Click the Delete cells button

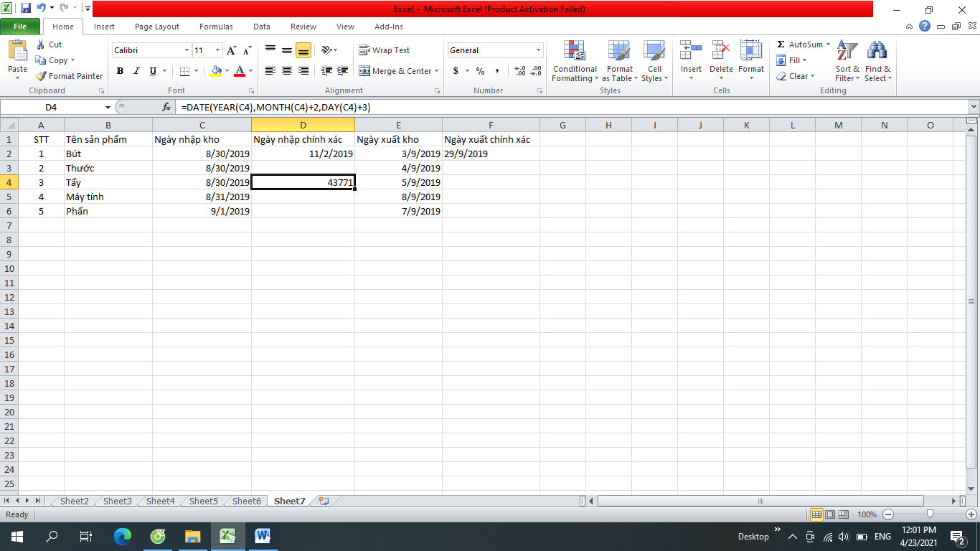(x=721, y=62)
